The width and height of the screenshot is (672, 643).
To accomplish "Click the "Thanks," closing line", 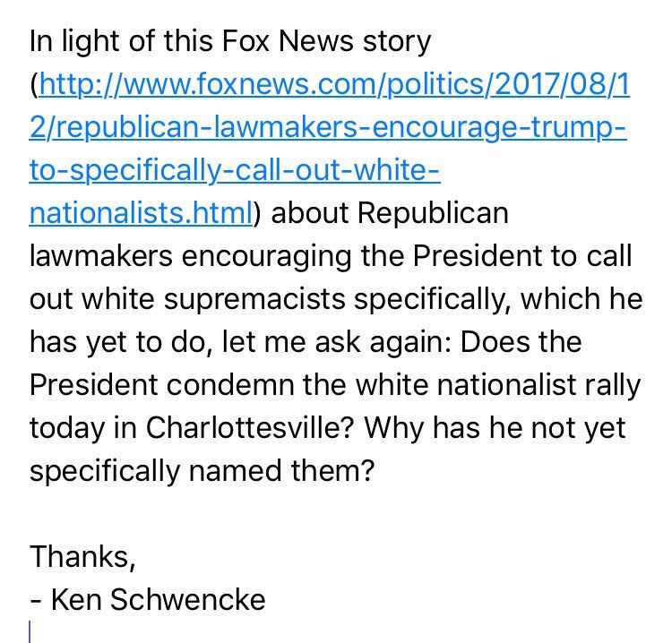I will pyautogui.click(x=82, y=556).
